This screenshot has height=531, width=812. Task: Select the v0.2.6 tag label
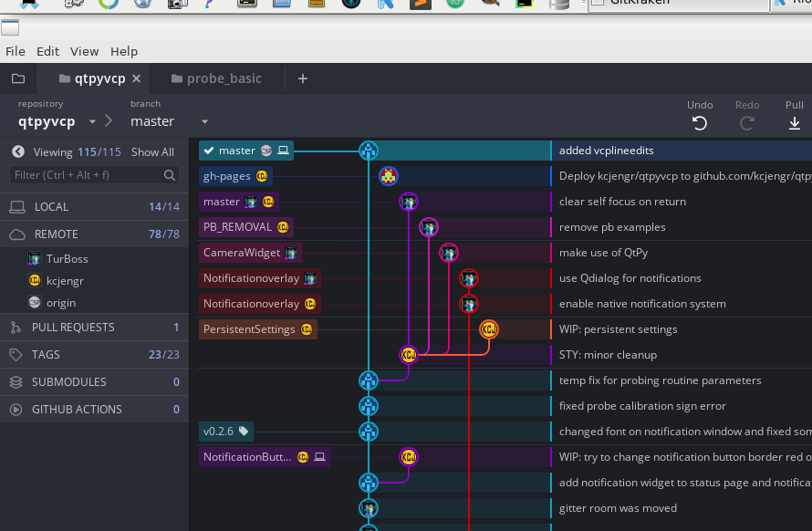point(225,432)
